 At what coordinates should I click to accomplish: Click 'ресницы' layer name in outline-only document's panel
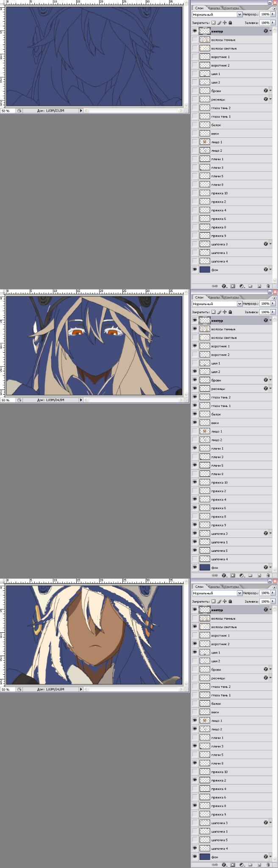click(218, 99)
